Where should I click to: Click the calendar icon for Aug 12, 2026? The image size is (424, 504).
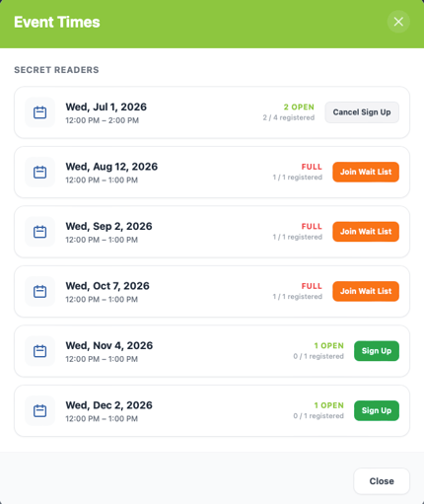point(39,172)
